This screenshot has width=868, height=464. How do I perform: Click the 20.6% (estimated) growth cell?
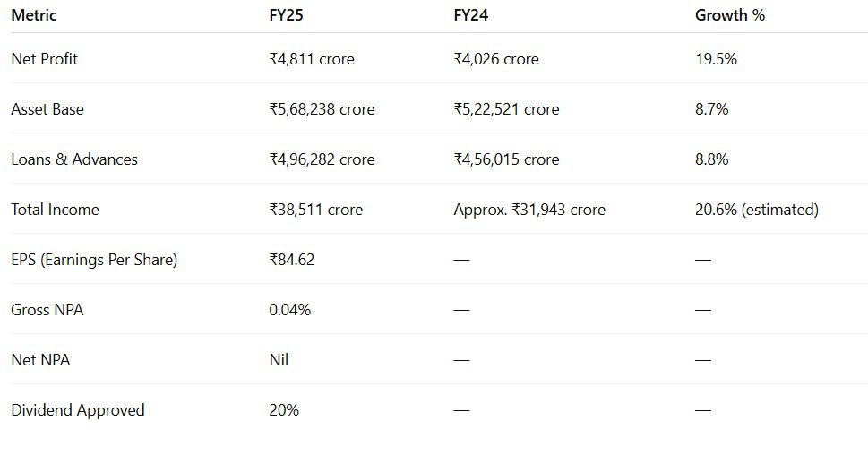(x=757, y=210)
